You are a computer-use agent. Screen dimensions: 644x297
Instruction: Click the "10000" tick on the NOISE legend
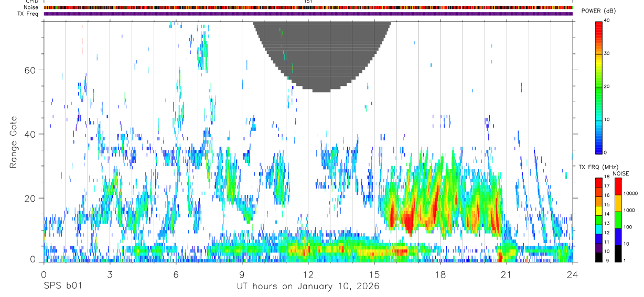pyautogui.click(x=630, y=193)
